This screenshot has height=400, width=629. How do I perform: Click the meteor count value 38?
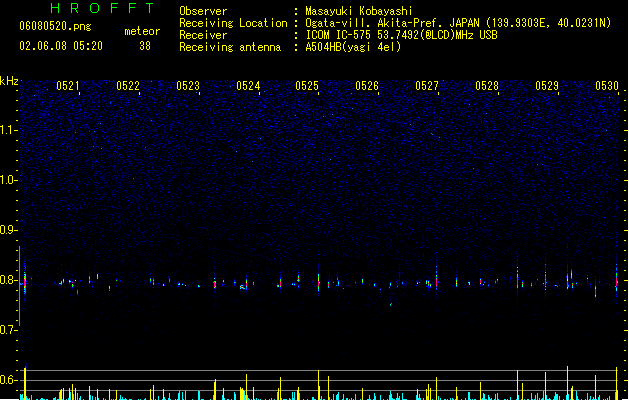click(145, 46)
